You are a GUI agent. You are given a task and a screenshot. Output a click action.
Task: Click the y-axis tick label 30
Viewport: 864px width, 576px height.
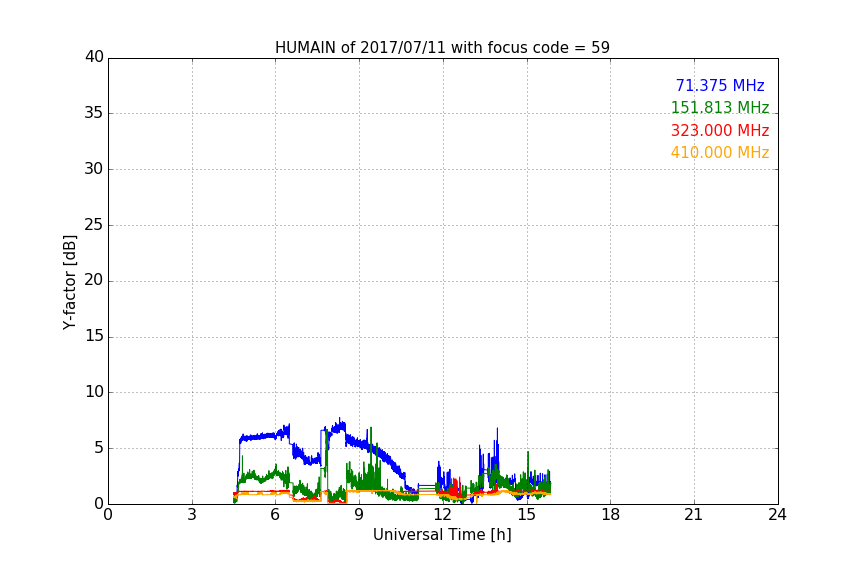pyautogui.click(x=94, y=169)
